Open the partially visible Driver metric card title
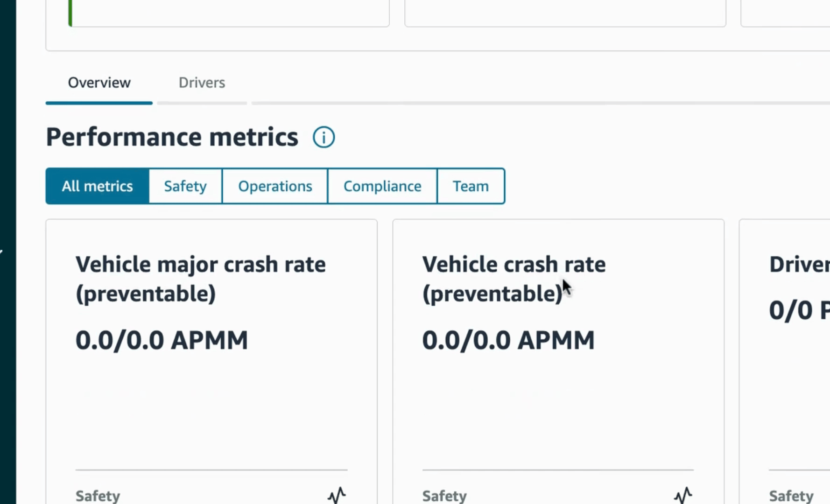830x504 pixels. [x=799, y=265]
